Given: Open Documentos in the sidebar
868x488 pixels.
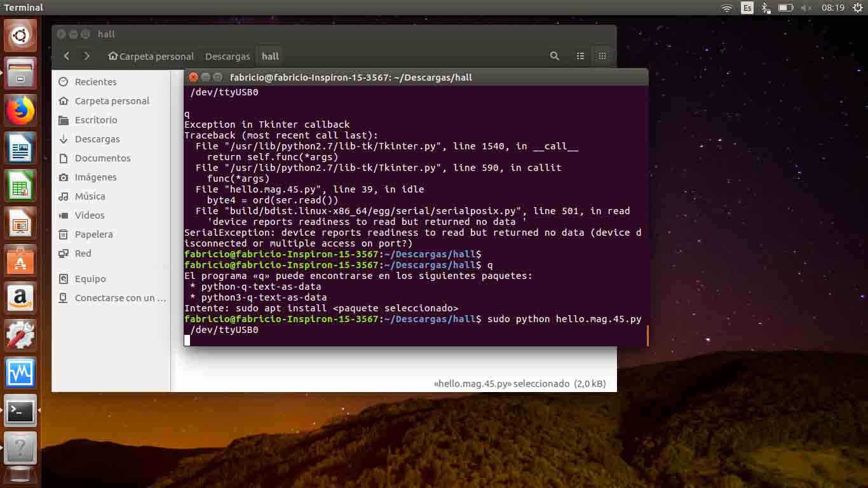Looking at the screenshot, I should 102,158.
